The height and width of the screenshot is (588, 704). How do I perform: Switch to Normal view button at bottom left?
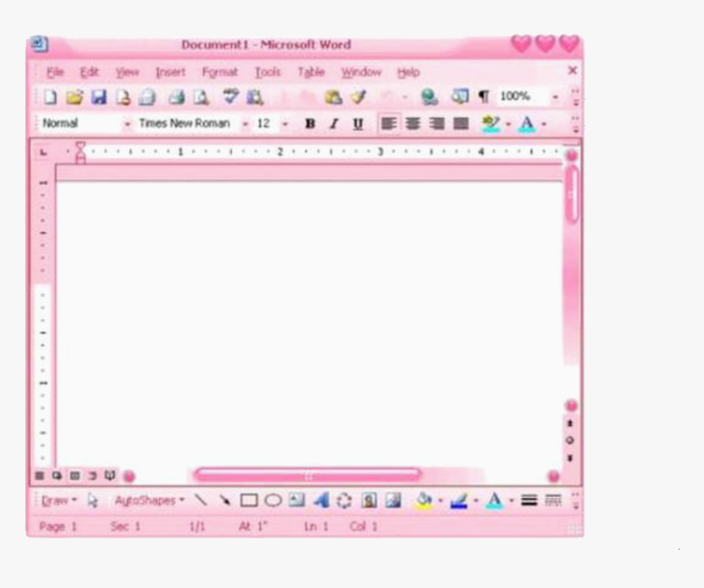39,475
